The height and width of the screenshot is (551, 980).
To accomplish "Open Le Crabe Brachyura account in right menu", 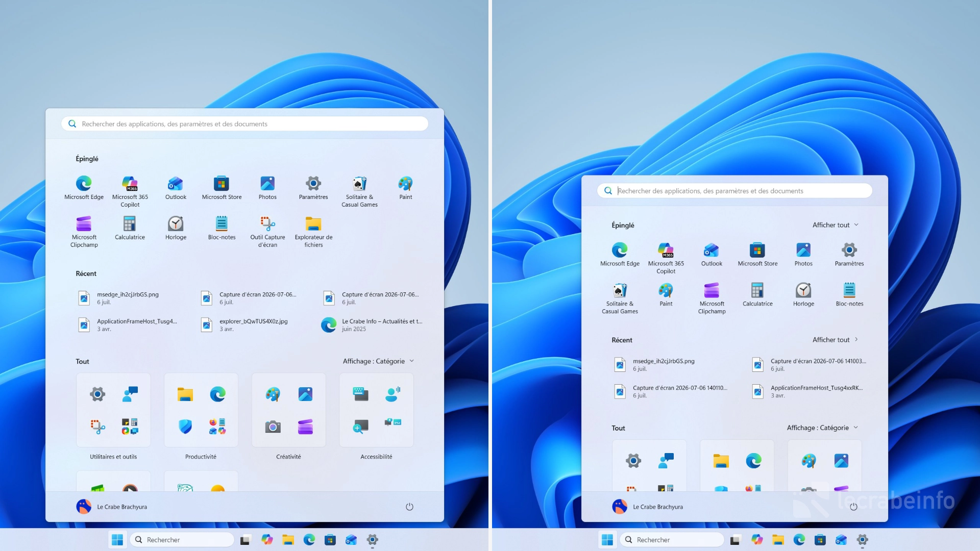I will click(648, 507).
